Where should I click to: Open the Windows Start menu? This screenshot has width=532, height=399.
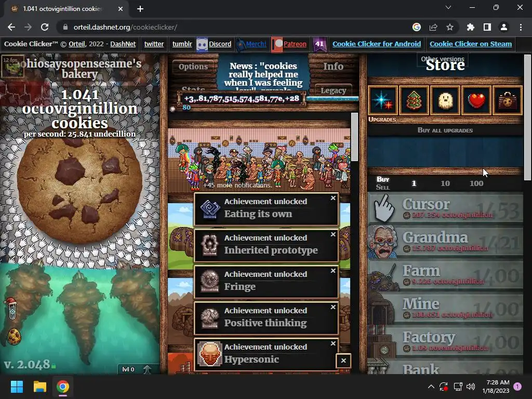(x=17, y=387)
